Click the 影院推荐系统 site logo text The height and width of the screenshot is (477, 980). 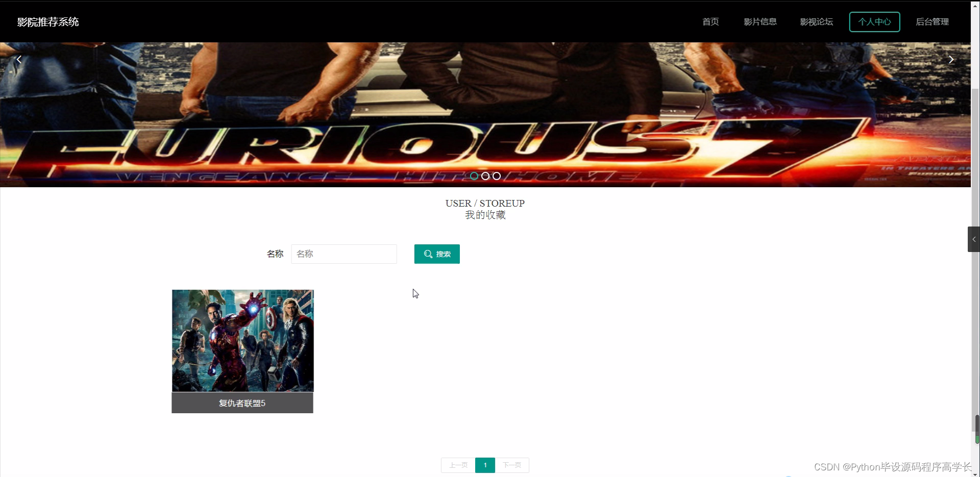(48, 22)
